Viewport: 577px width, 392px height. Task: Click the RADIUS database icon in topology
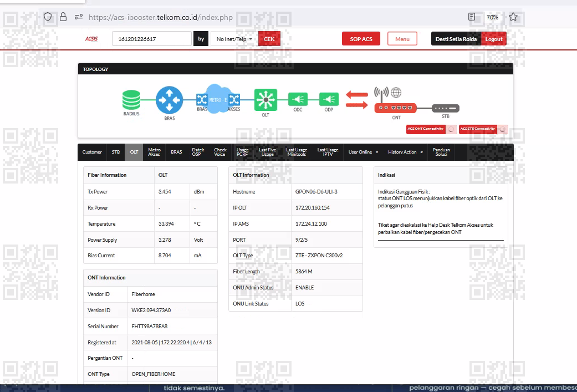click(131, 100)
